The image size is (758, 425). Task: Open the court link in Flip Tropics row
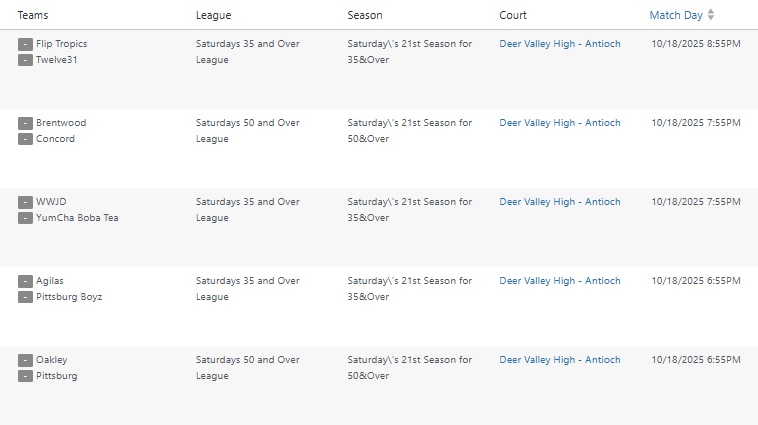coord(560,44)
